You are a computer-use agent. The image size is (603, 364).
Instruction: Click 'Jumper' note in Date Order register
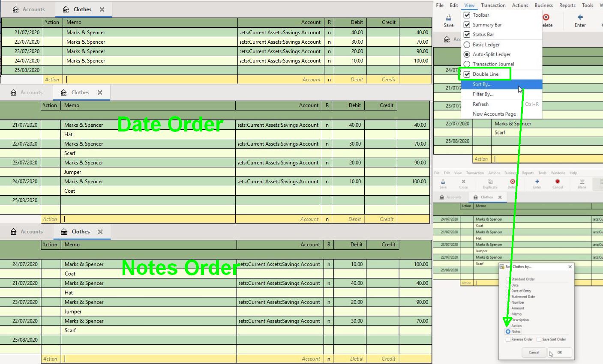(x=72, y=172)
